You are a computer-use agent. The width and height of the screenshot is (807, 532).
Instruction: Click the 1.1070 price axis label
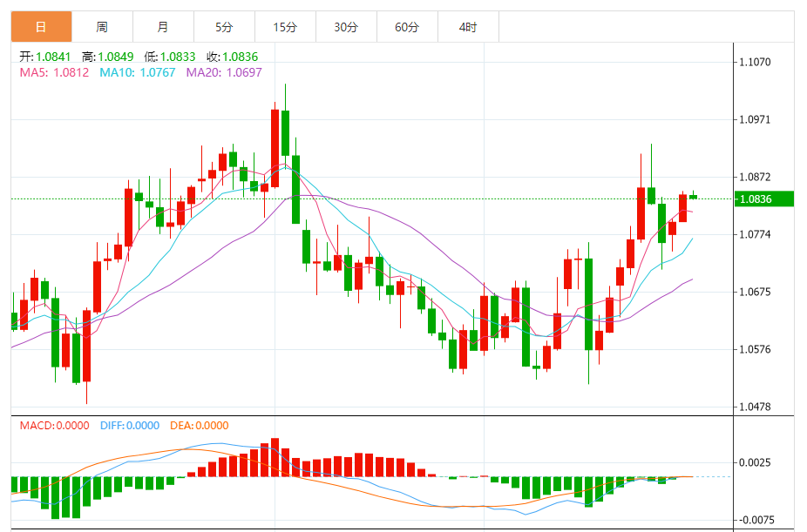click(x=755, y=62)
